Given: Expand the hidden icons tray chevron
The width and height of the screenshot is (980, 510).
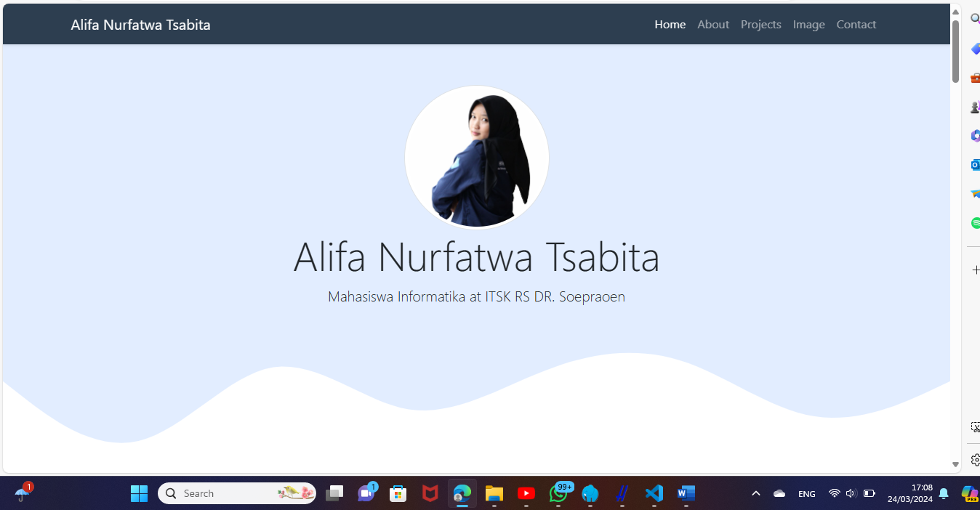Looking at the screenshot, I should pyautogui.click(x=756, y=493).
